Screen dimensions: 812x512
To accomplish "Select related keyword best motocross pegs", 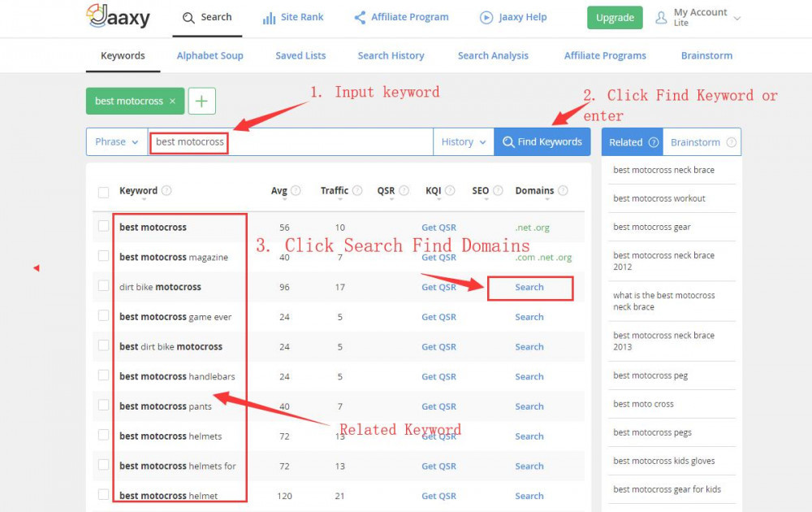I will [652, 432].
